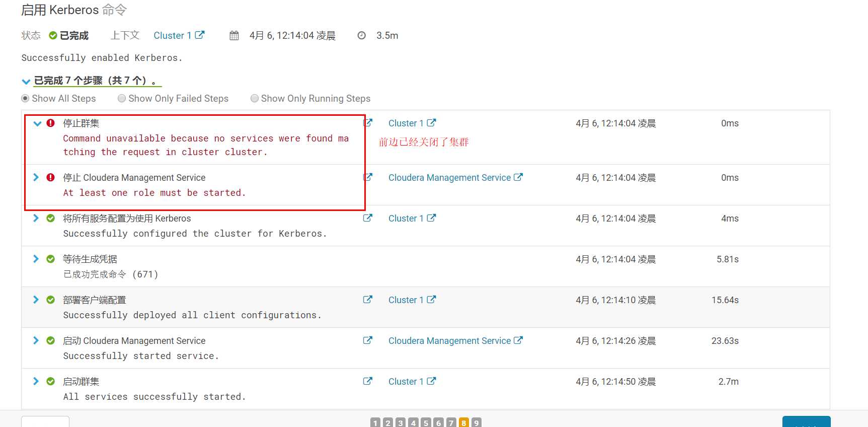Select Show All Steps radio button
The width and height of the screenshot is (868, 427).
(x=25, y=98)
